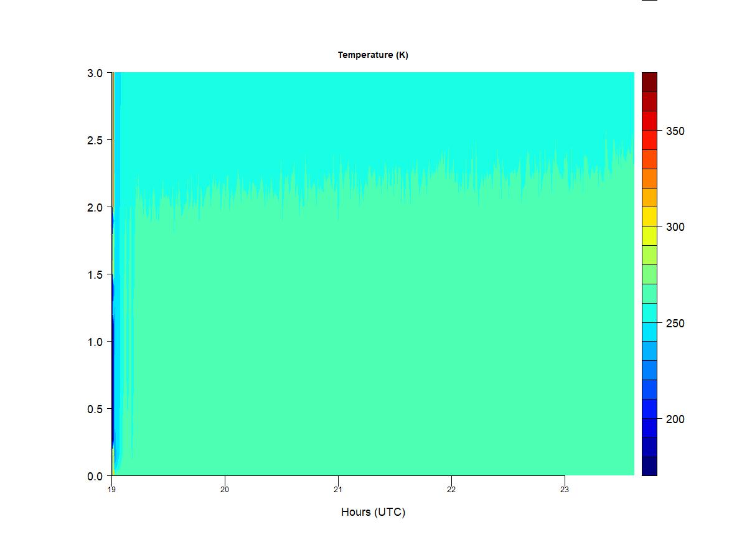
Task: Select the 0.5 vertical axis tick label
Action: point(95,409)
